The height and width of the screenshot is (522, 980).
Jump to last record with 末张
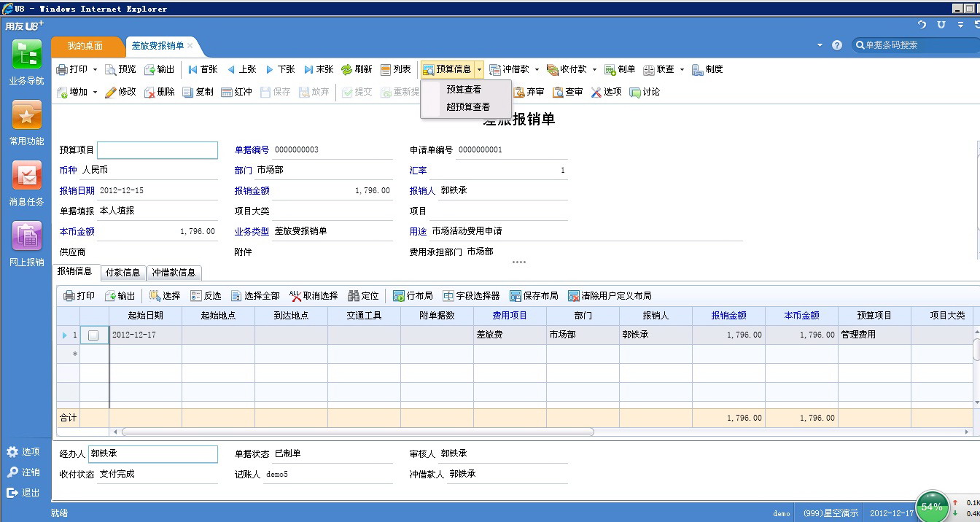[319, 69]
